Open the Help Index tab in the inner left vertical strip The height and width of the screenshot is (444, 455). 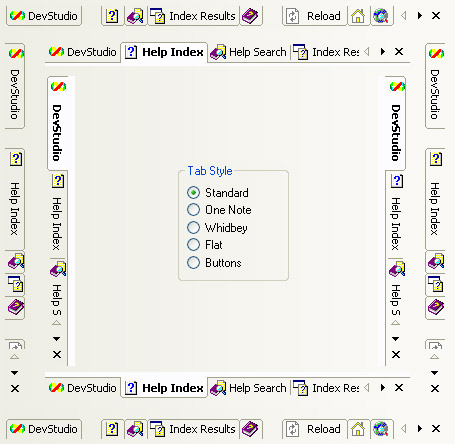click(58, 215)
